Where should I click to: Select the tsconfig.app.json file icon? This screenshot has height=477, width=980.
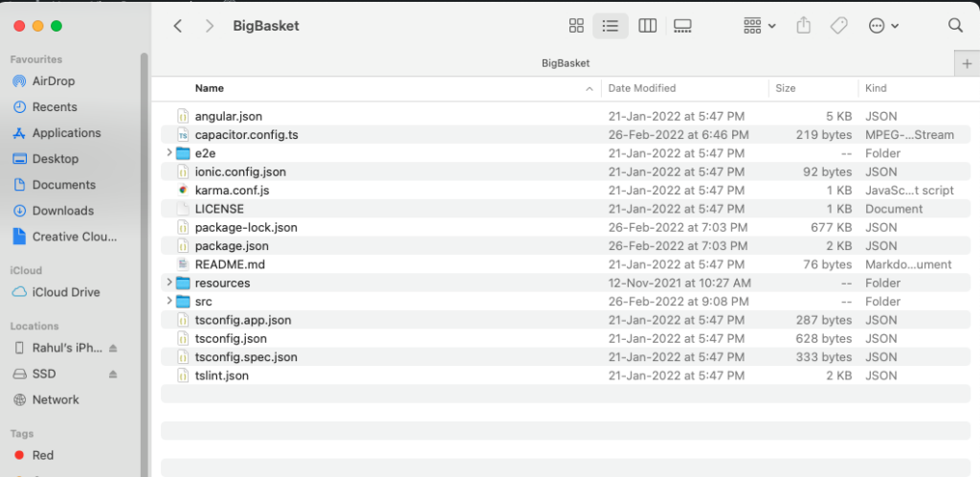coord(183,320)
